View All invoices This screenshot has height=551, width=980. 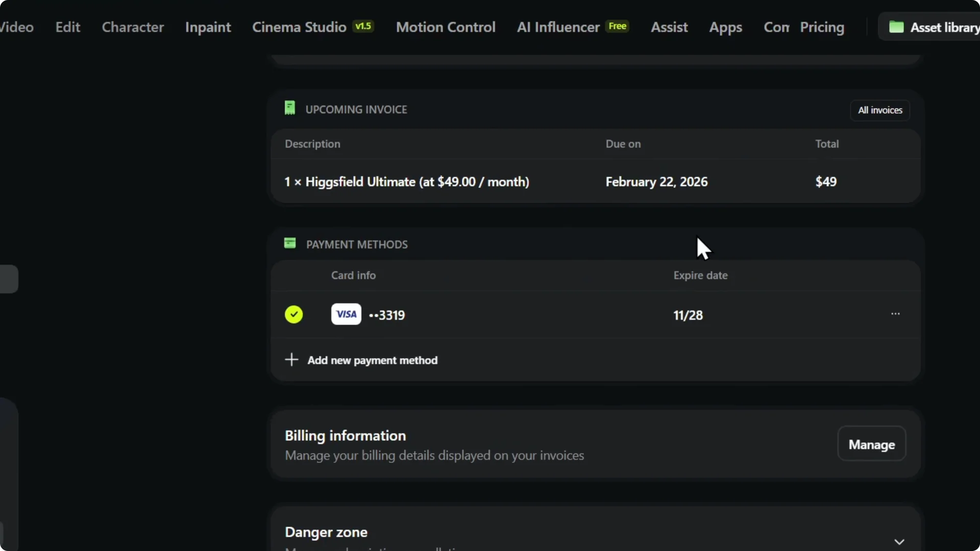[x=880, y=110]
